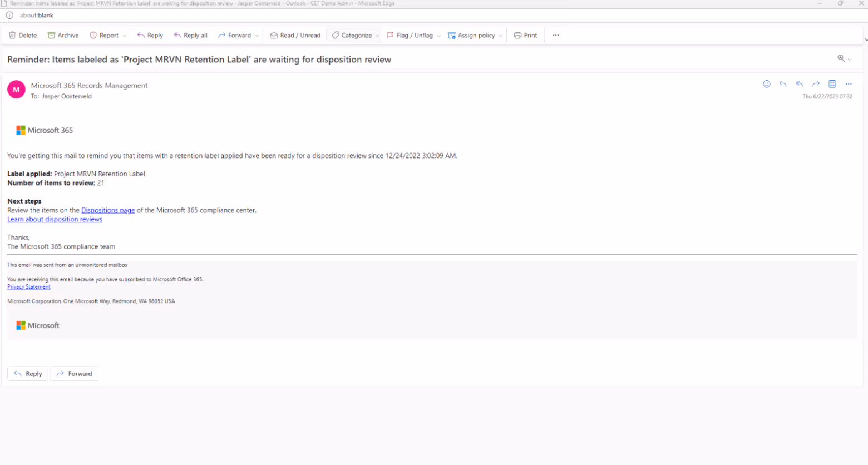Click Forward in the top toolbar

[x=234, y=35]
